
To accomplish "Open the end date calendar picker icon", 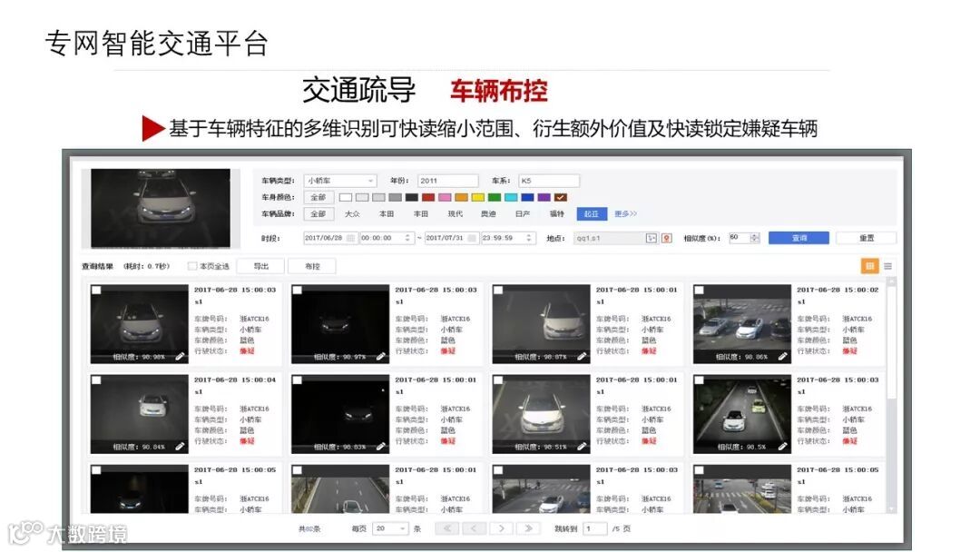I will pyautogui.click(x=472, y=238).
